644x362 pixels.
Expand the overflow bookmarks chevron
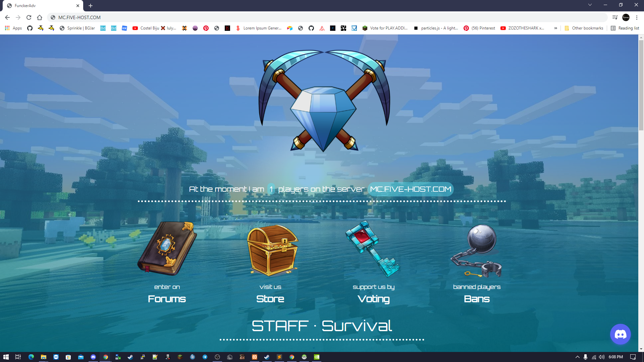[556, 28]
